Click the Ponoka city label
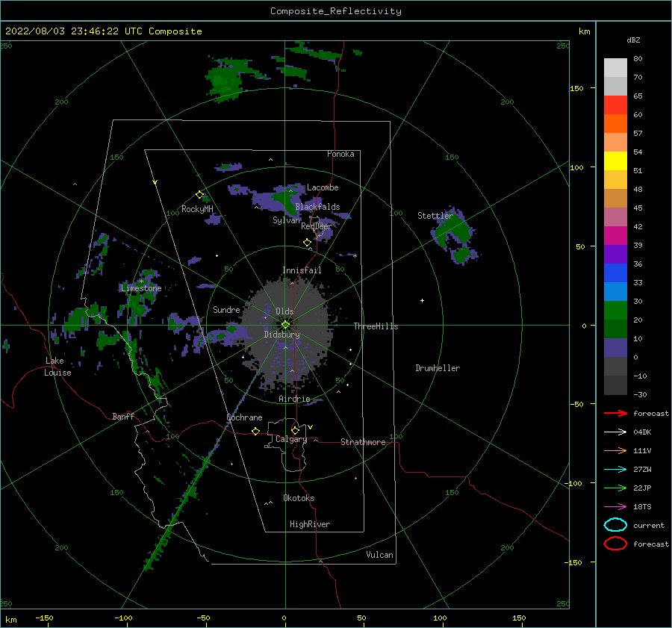The width and height of the screenshot is (672, 628). pos(340,154)
